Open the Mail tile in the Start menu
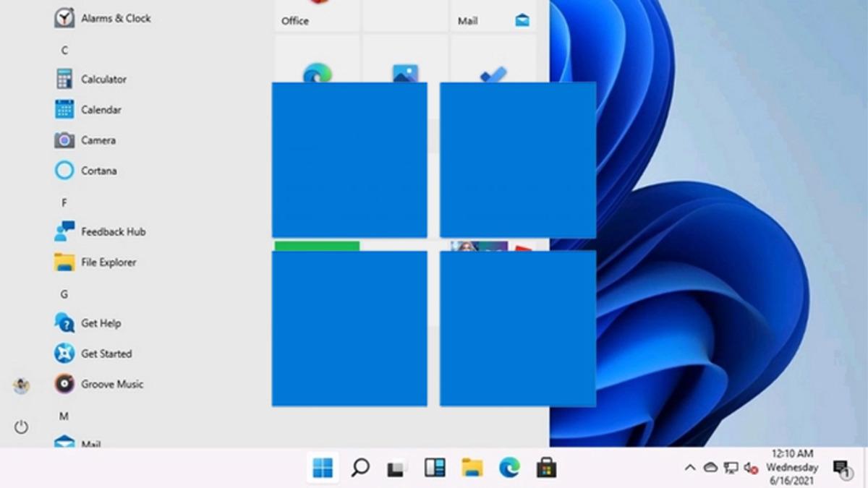This screenshot has height=488, width=868. (x=493, y=16)
